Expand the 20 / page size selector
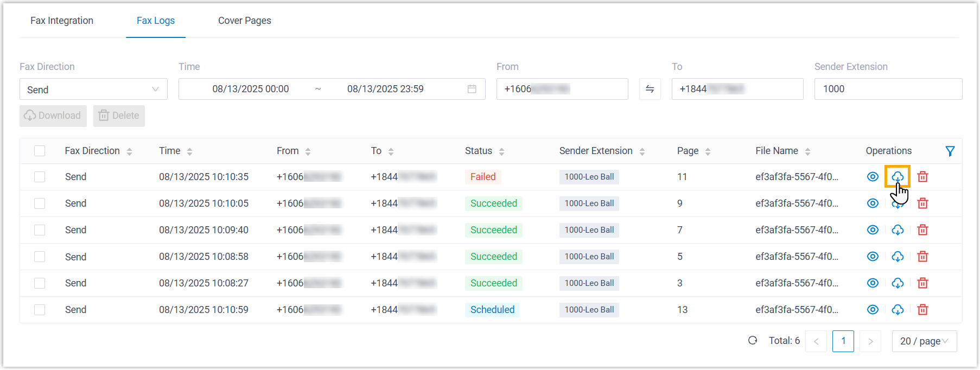 pos(924,341)
